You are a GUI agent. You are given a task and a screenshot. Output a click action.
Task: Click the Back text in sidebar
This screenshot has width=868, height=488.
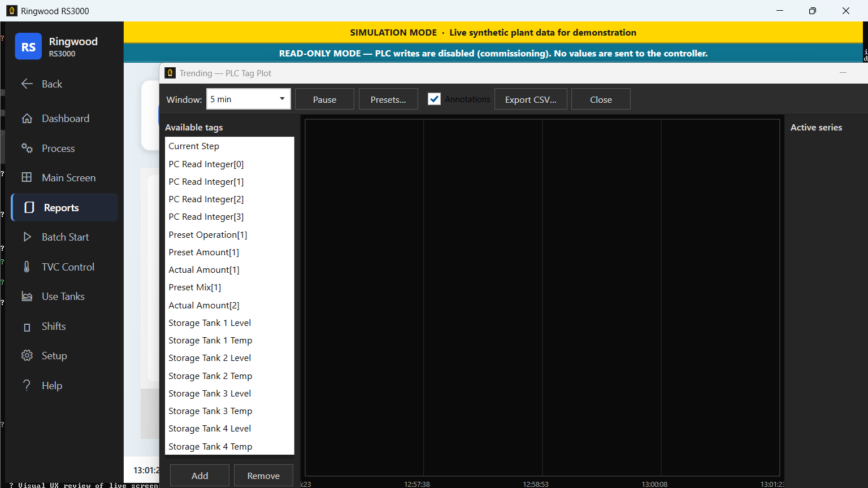(52, 84)
